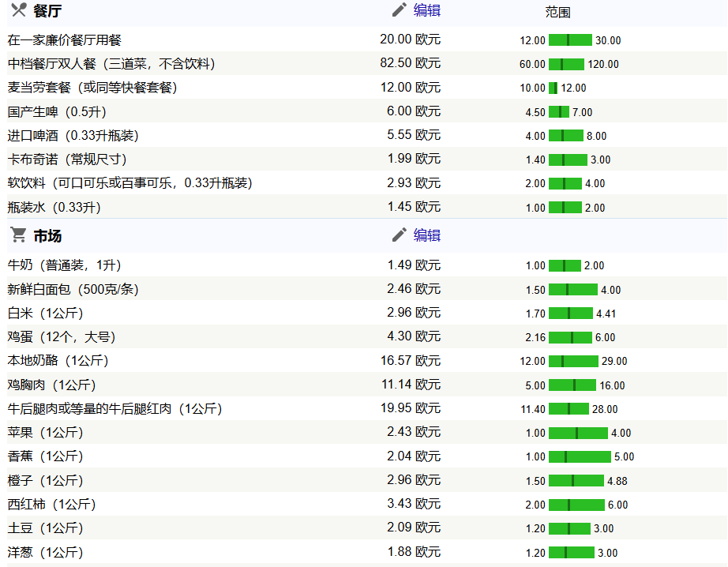Select the 中档餐厅双人餐 row label
This screenshot has width=728, height=567.
[x=111, y=64]
